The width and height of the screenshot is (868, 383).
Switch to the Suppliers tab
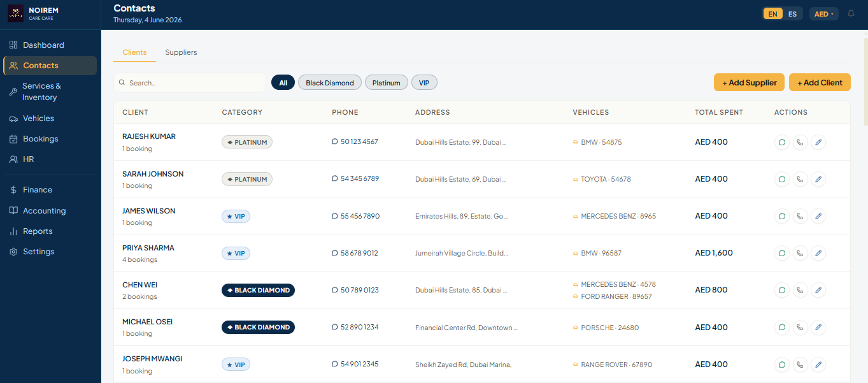[x=181, y=52]
